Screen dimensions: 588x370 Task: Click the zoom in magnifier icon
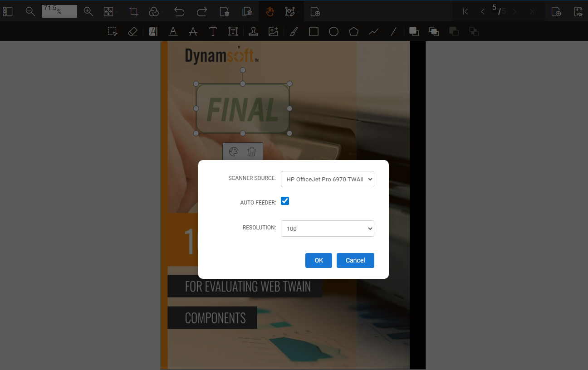coord(88,12)
